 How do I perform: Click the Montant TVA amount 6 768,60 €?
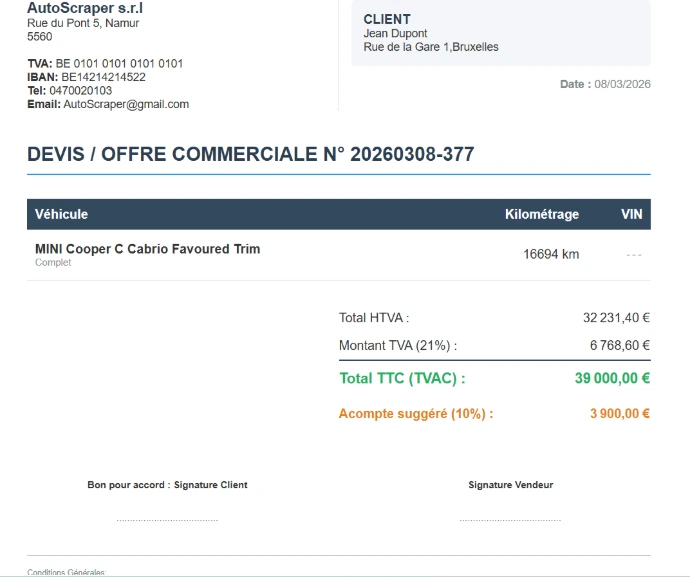click(619, 346)
